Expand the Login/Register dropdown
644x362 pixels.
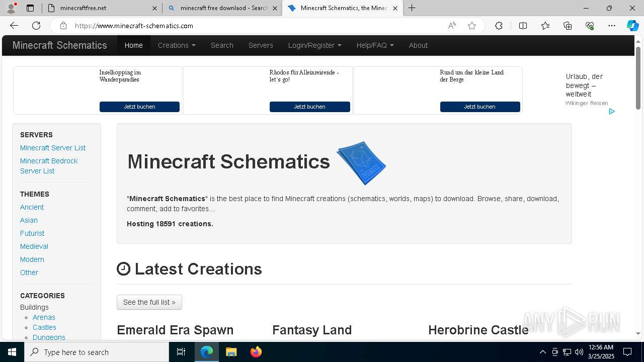point(314,45)
